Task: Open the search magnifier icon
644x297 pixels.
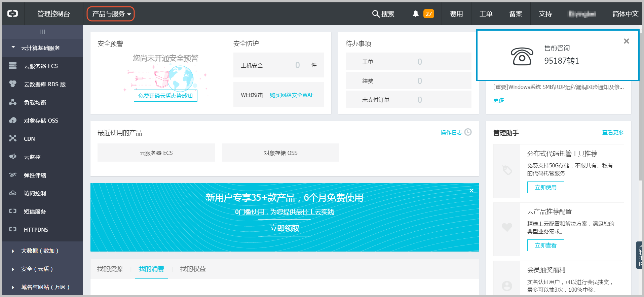Action: 376,14
